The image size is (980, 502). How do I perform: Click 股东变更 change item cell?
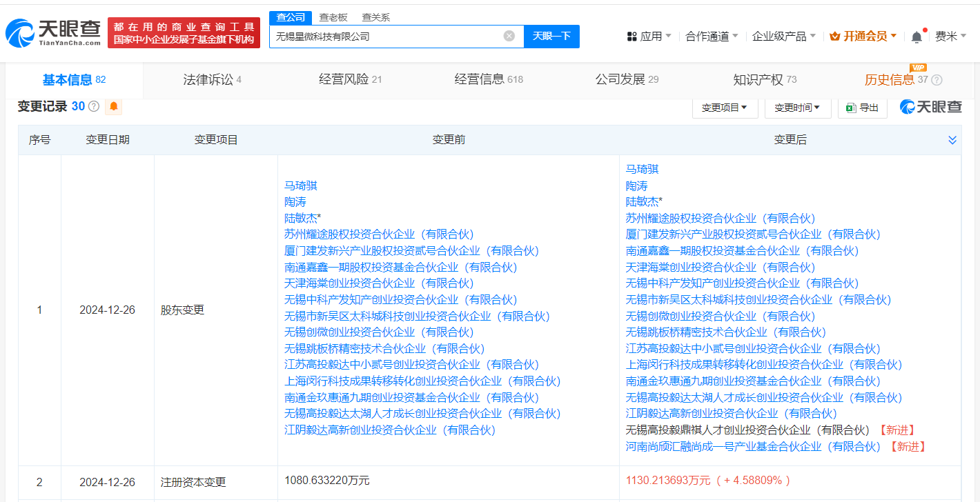click(x=182, y=310)
